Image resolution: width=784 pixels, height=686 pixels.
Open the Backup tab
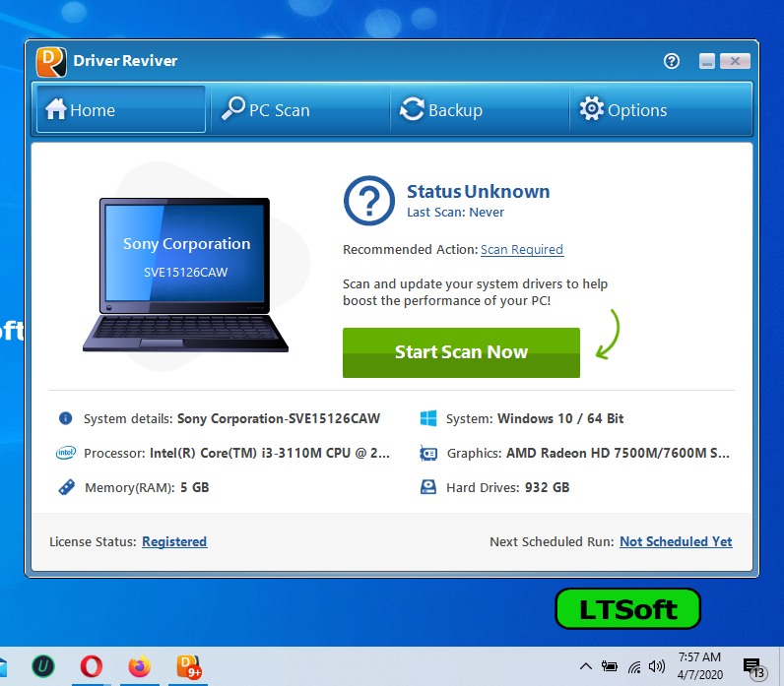pos(480,109)
